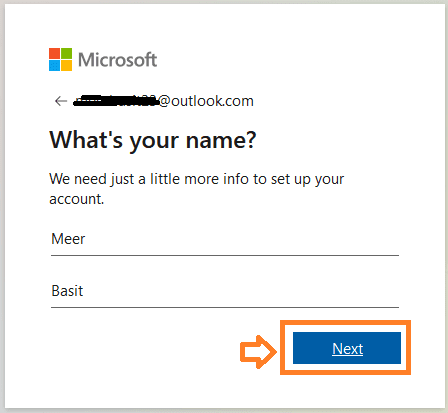448x413 pixels.
Task: Click the @outlook.com email domain text
Action: tap(206, 101)
